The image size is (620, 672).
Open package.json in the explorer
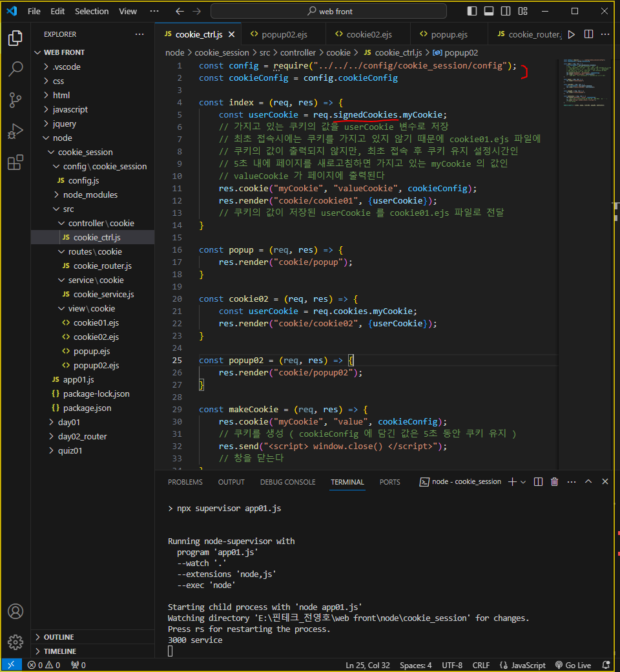point(93,408)
